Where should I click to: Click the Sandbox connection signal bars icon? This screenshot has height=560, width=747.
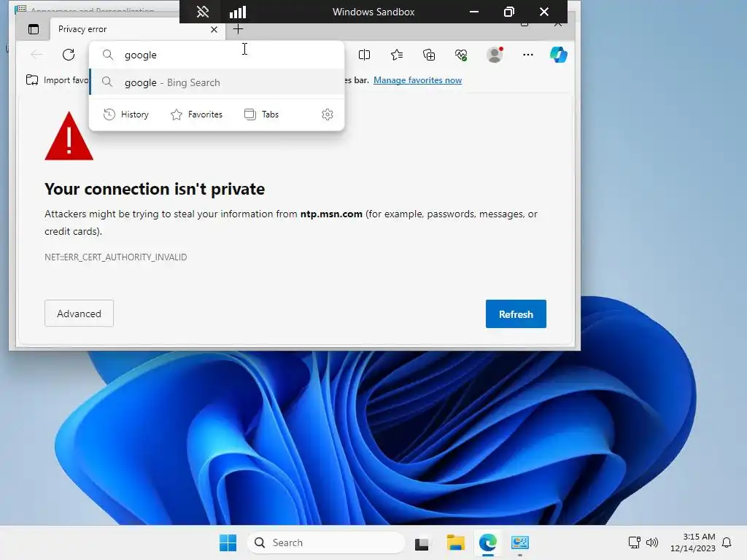238,12
